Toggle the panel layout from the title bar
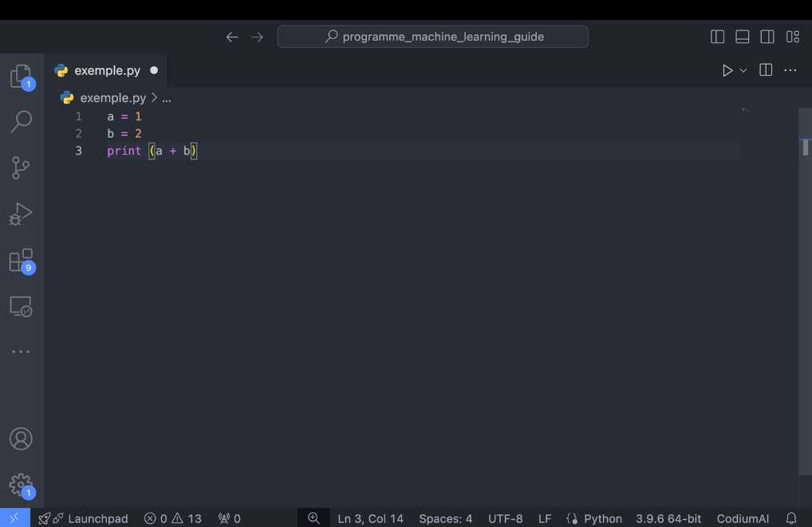This screenshot has height=527, width=812. tap(742, 36)
